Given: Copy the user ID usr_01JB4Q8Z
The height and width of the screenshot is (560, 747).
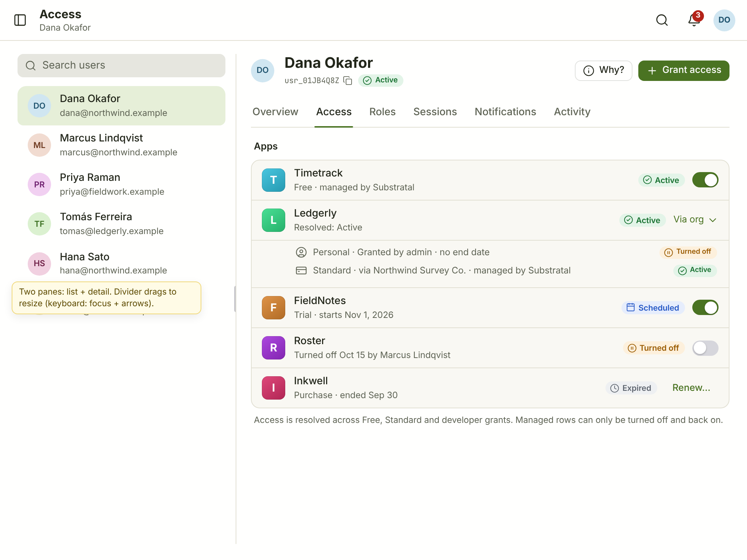Looking at the screenshot, I should coord(348,81).
